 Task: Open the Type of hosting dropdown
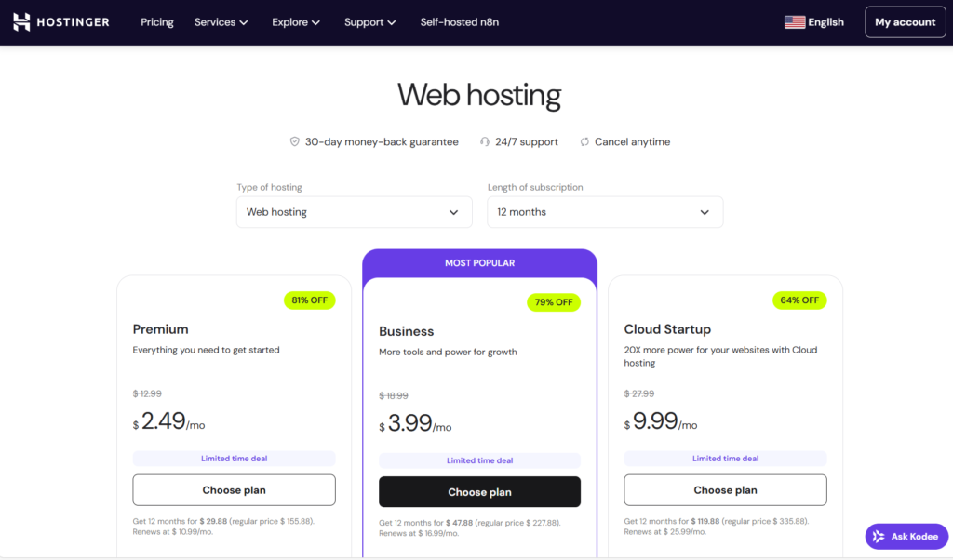(354, 212)
